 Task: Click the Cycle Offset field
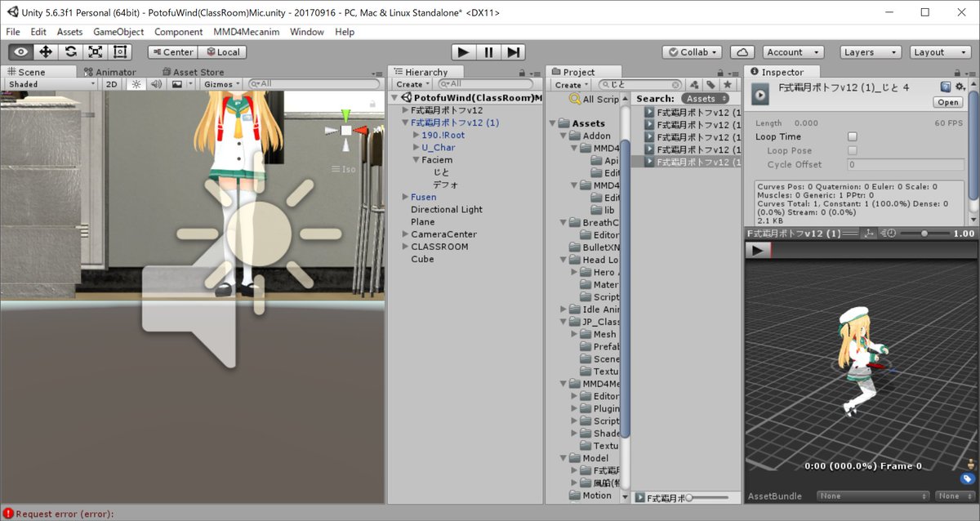coord(905,164)
